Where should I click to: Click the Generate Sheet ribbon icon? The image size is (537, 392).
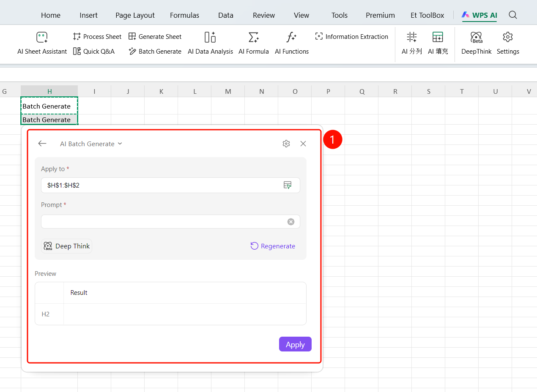point(132,37)
